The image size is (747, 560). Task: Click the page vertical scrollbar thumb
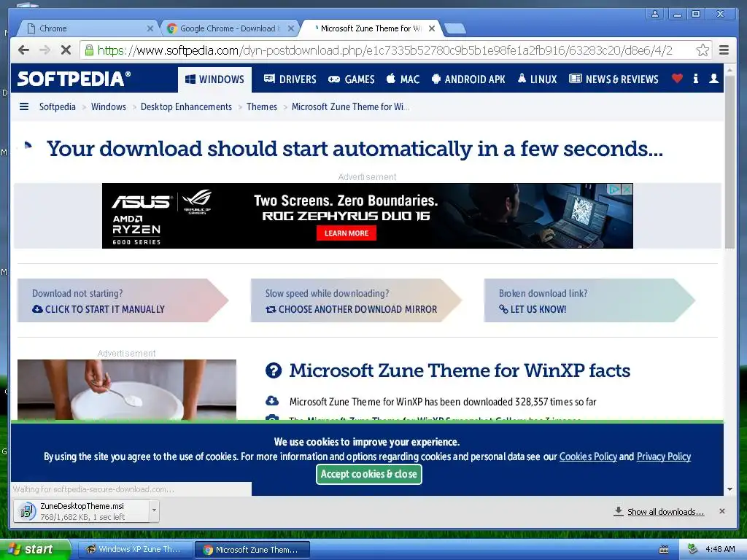coord(729,162)
